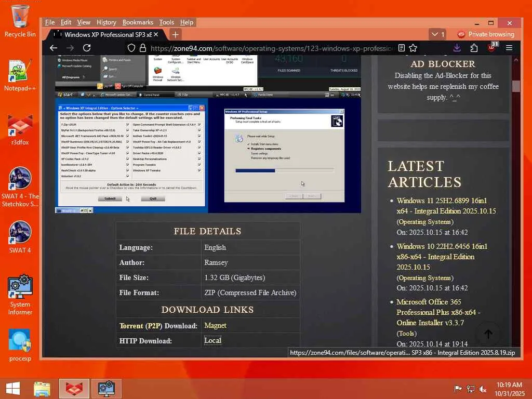Image resolution: width=532 pixels, height=399 pixels.
Task: Switch to System Informer taskbar button
Action: click(106, 389)
